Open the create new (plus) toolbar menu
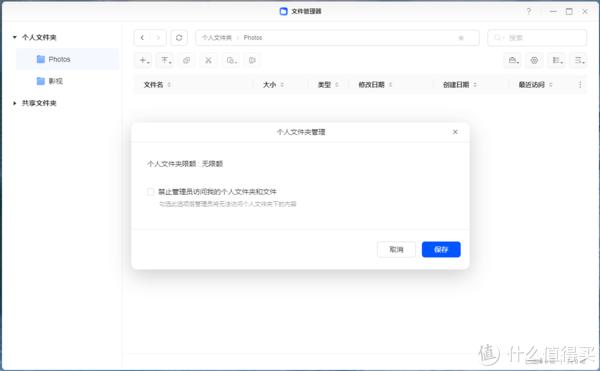 pos(144,60)
